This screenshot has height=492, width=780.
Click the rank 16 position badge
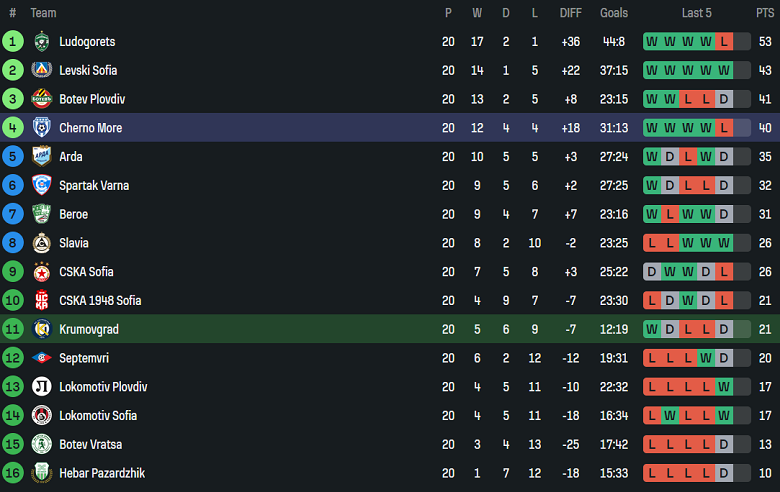(x=13, y=473)
